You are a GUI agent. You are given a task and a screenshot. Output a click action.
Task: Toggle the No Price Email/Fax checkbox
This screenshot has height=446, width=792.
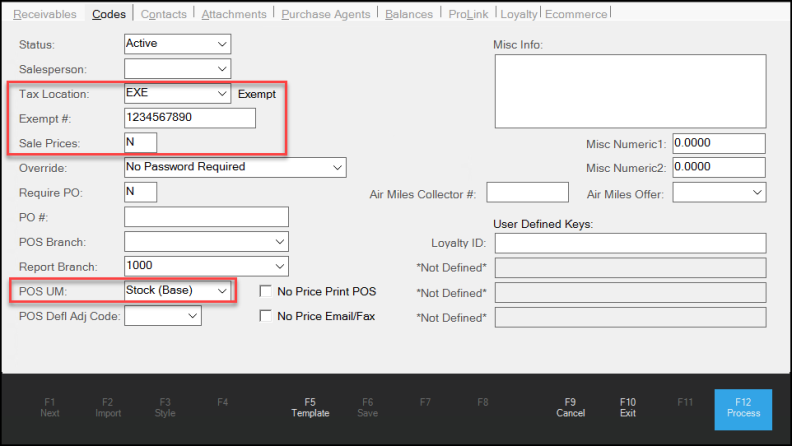[x=266, y=316]
